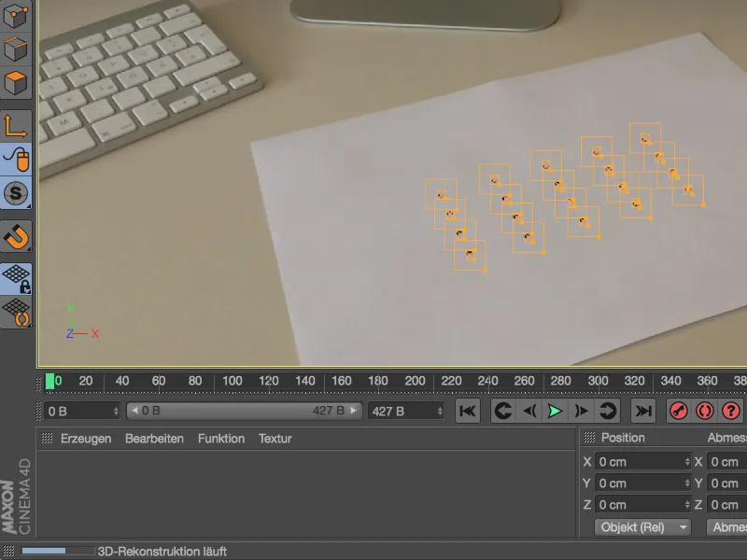Click the size Y field next to Position Y
The width and height of the screenshot is (747, 560).
click(x=727, y=483)
